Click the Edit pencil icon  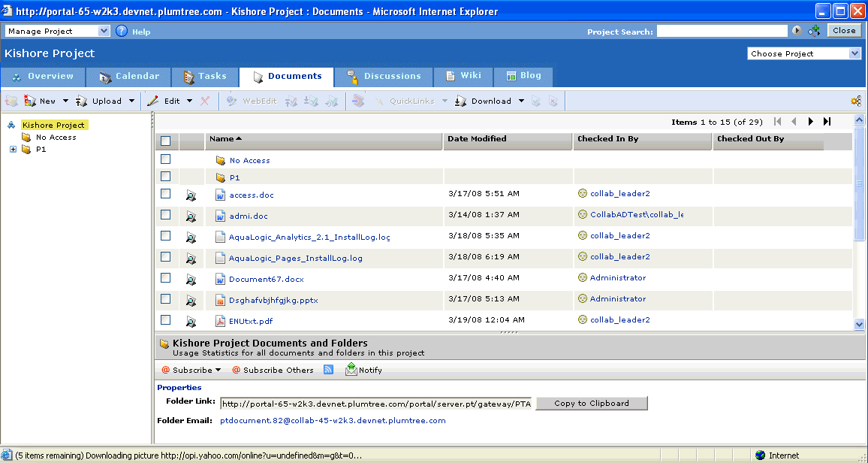point(152,101)
